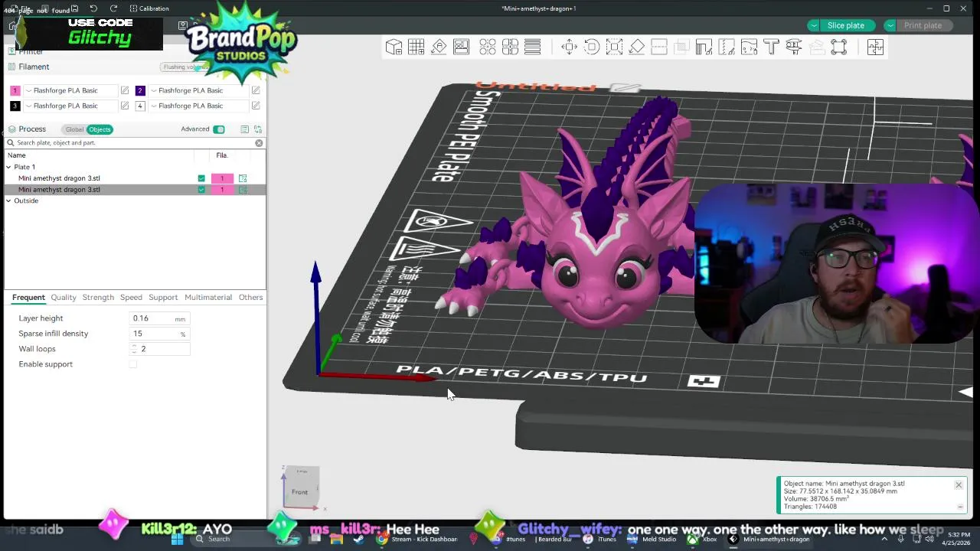
Task: Open the Strength settings tab
Action: pyautogui.click(x=98, y=298)
